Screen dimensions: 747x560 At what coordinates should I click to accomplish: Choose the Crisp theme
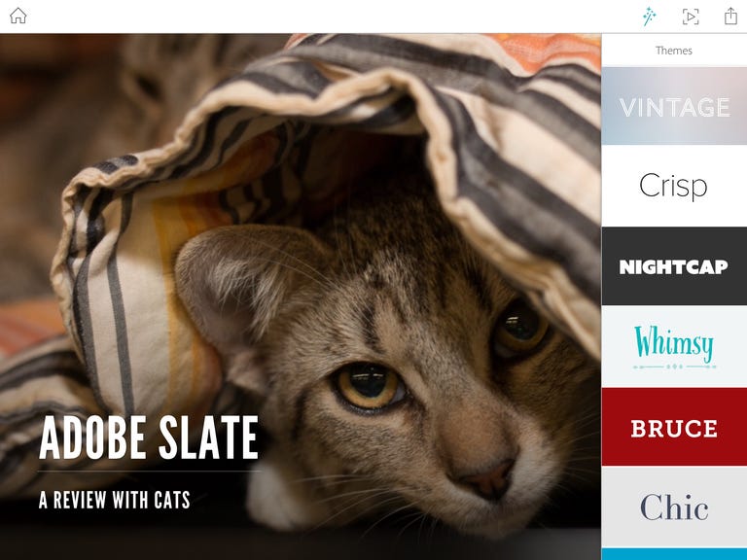(674, 186)
